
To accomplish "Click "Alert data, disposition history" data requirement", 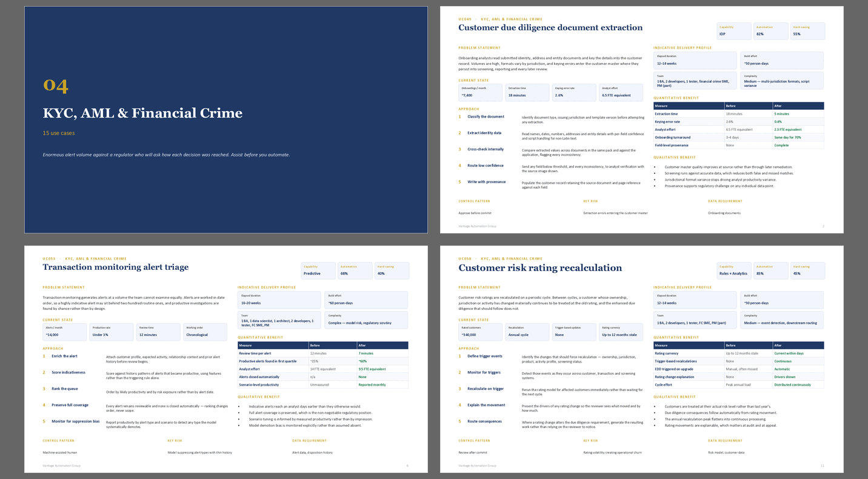I will point(311,452).
